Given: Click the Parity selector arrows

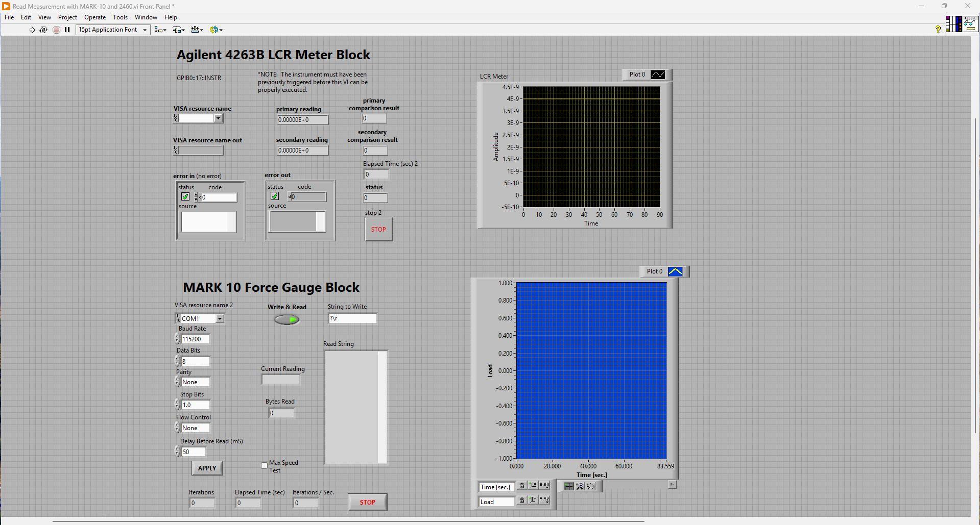Looking at the screenshot, I should 177,382.
